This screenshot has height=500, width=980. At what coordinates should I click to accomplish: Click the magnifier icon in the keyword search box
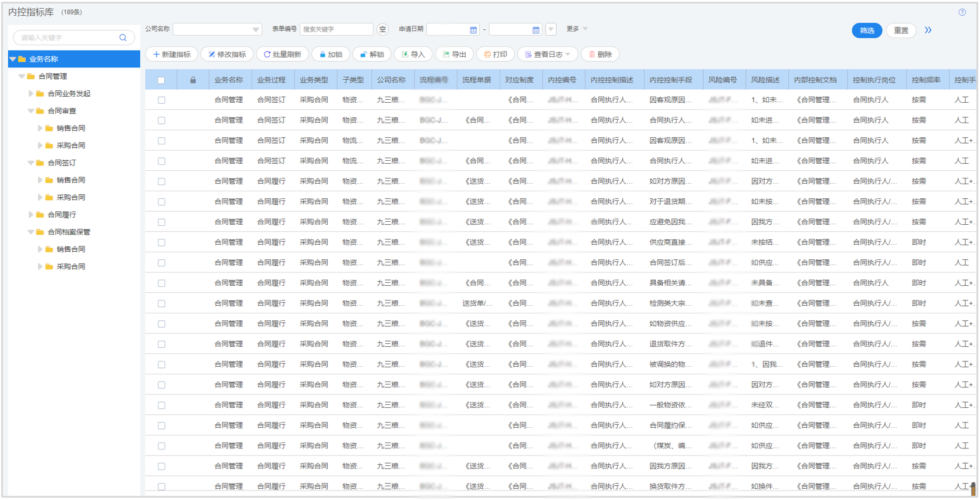pyautogui.click(x=123, y=38)
